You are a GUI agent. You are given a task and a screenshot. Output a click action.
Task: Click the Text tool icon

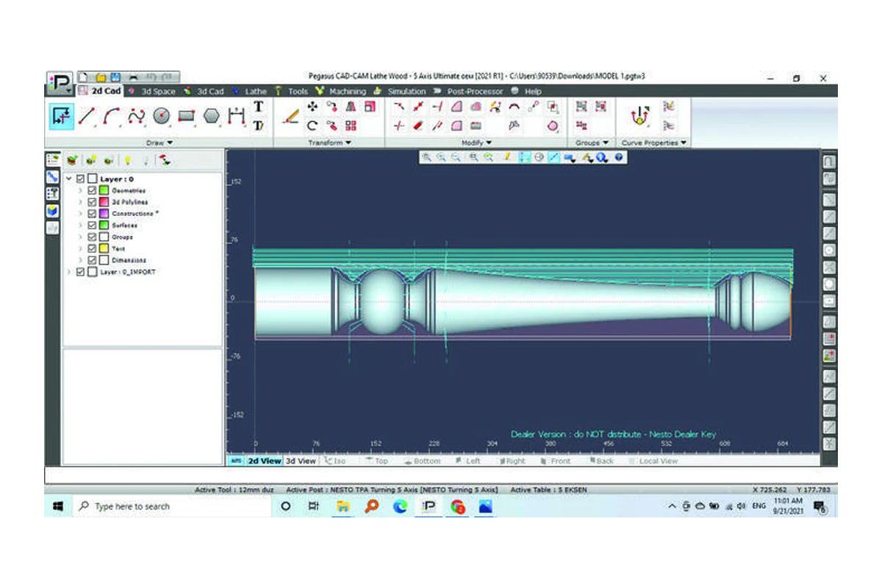point(258,107)
